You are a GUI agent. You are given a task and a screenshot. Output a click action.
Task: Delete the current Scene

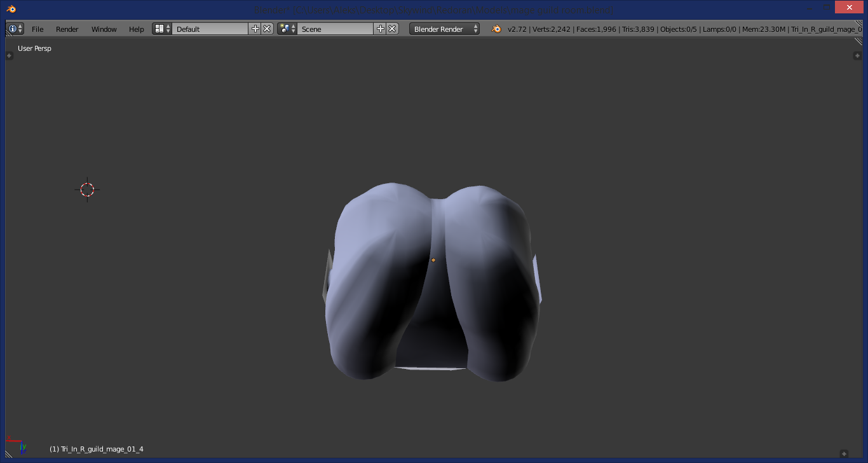(x=393, y=29)
